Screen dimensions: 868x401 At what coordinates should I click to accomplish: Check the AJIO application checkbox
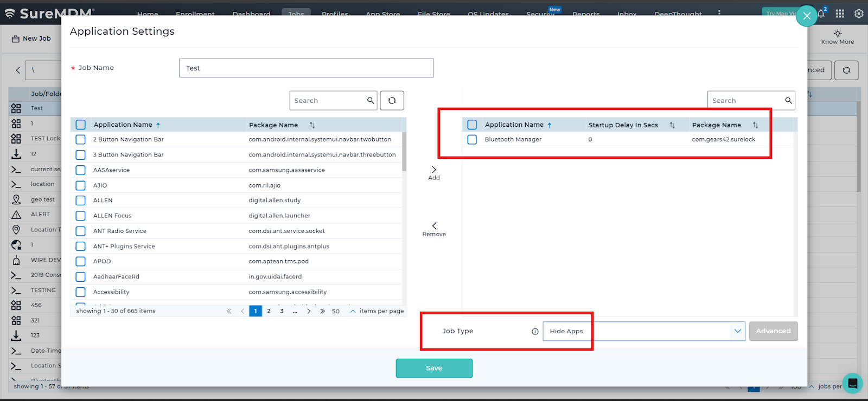coord(81,185)
